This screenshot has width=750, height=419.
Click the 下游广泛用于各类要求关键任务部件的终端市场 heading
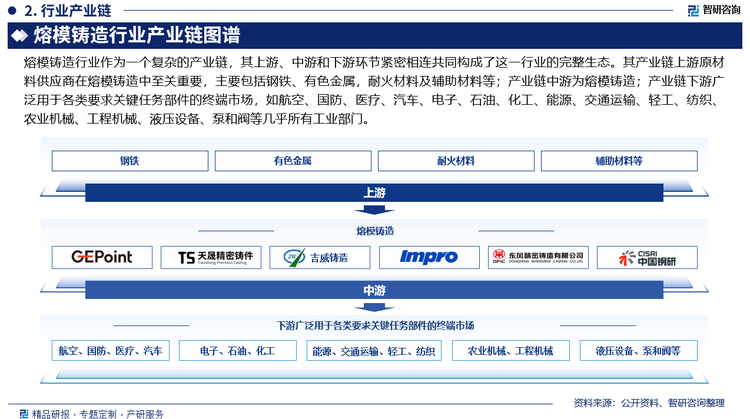375,326
